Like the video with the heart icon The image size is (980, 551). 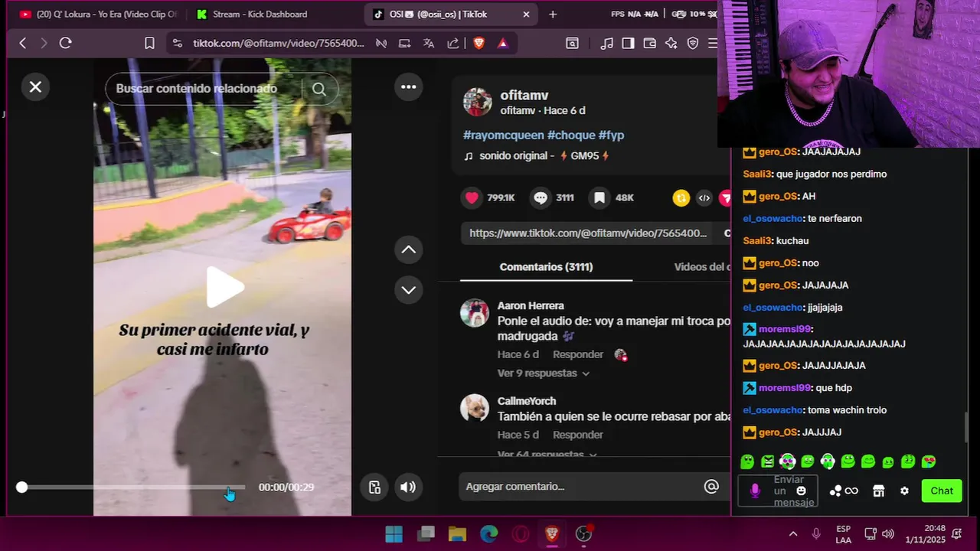point(472,197)
